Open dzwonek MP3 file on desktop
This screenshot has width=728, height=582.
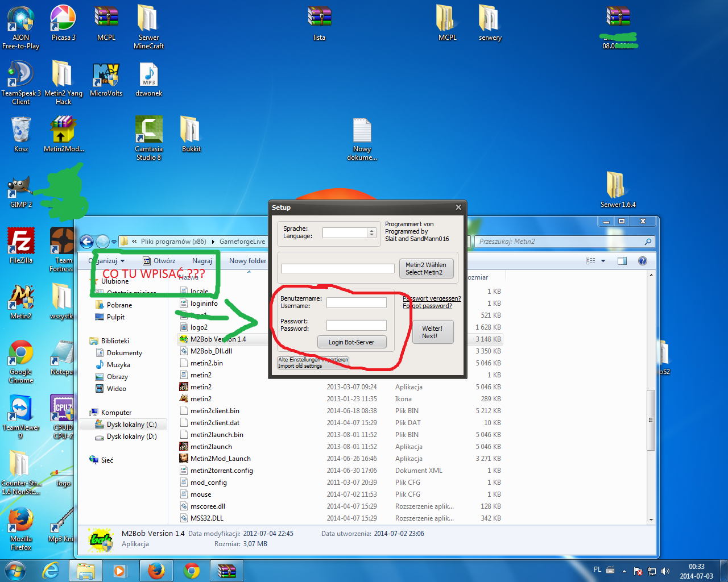tap(148, 79)
